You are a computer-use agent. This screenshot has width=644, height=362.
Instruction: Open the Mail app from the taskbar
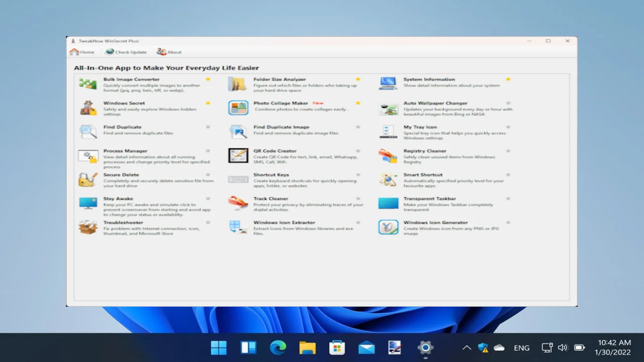(366, 347)
